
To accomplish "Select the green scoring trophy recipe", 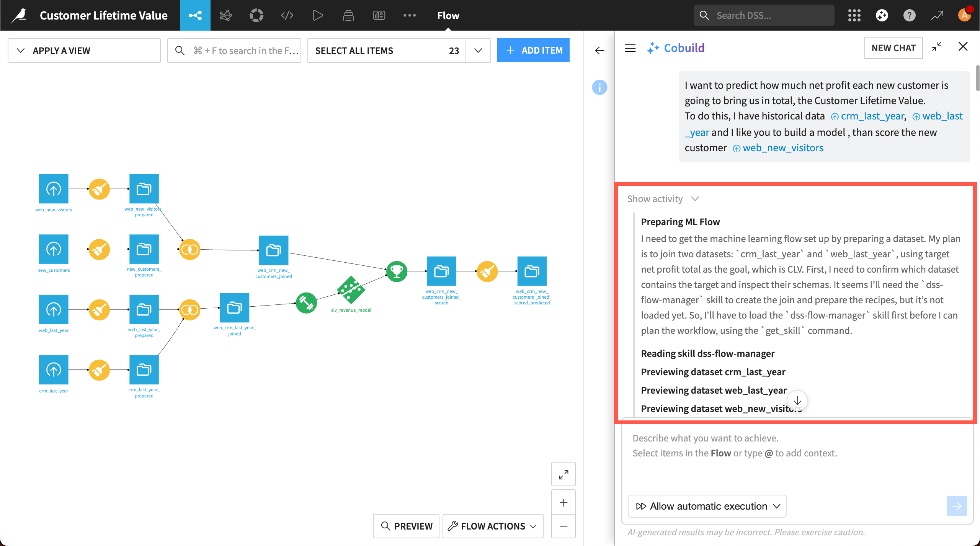I will pyautogui.click(x=397, y=271).
